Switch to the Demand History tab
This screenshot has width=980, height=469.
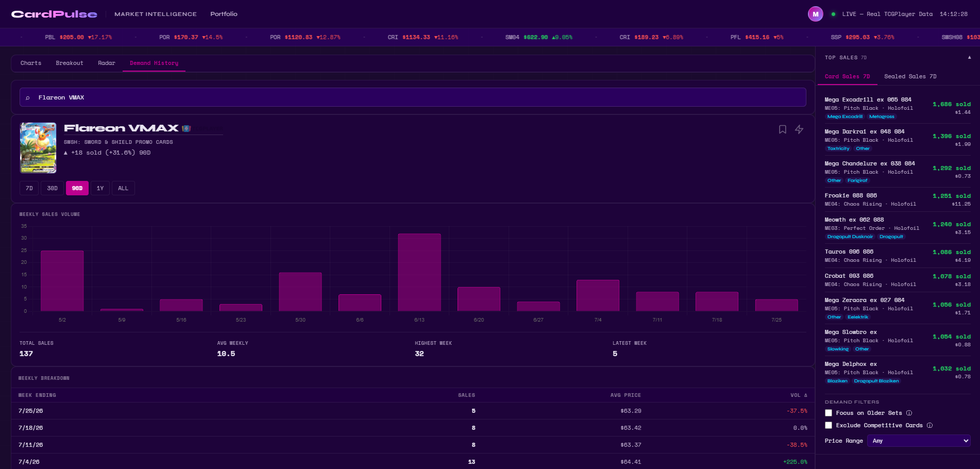(x=154, y=63)
